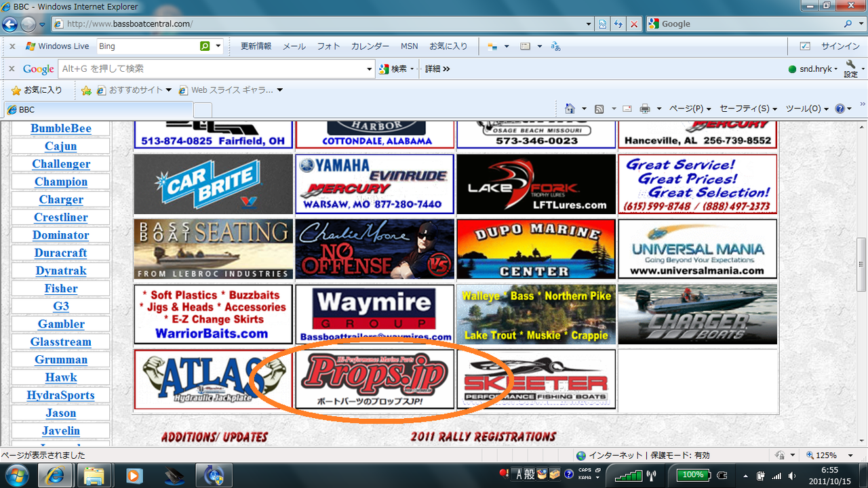Click the Skeeter Fishing Boats banner
The image size is (868, 488).
point(536,380)
